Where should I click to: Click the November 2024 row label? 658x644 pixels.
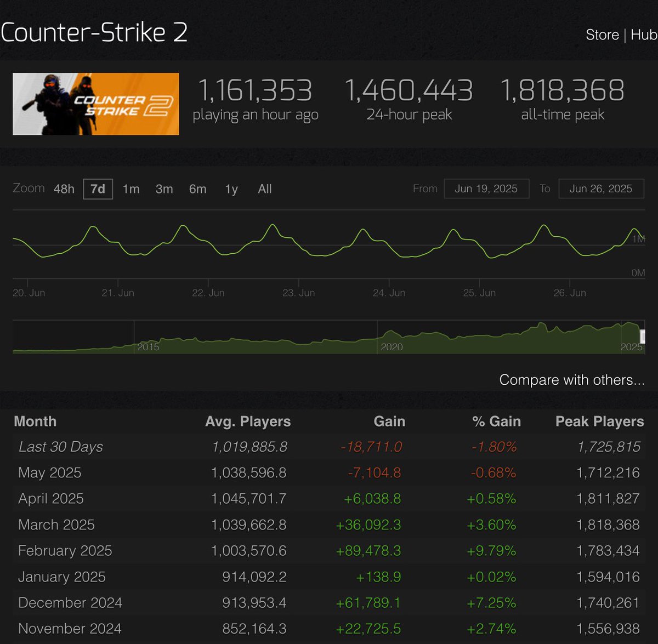[x=70, y=629]
